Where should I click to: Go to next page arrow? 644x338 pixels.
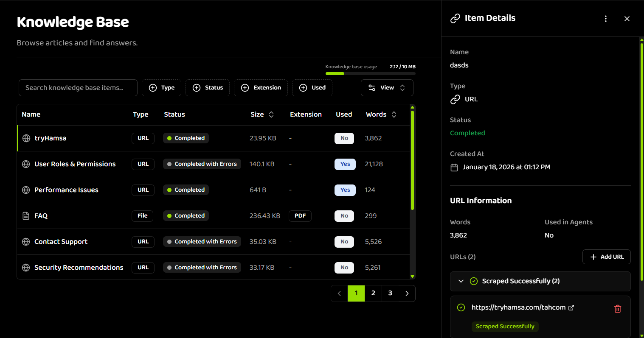(407, 293)
